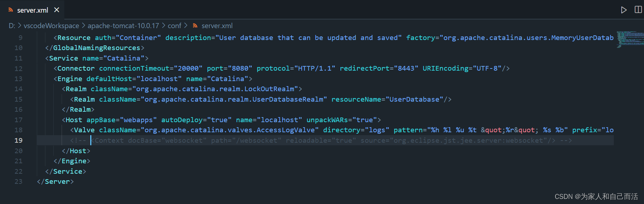The width and height of the screenshot is (644, 204).
Task: Click the connectionTimeout="20000" attribute
Action: 151,68
